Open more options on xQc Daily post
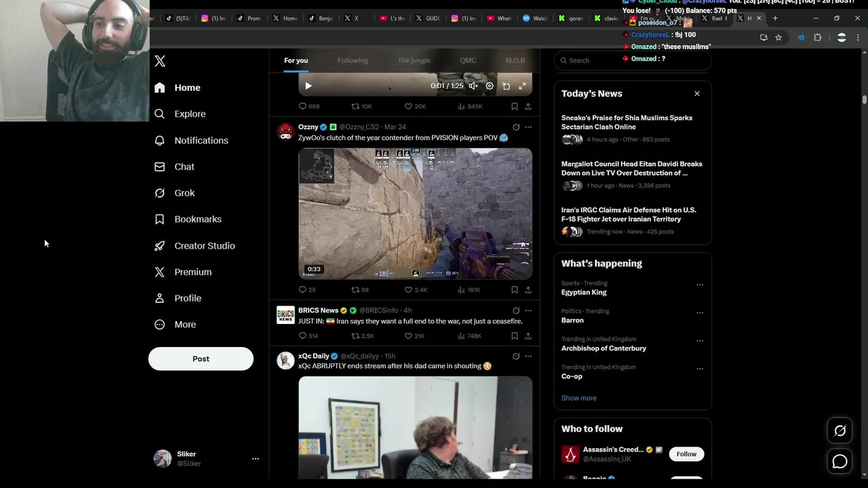 coord(528,356)
